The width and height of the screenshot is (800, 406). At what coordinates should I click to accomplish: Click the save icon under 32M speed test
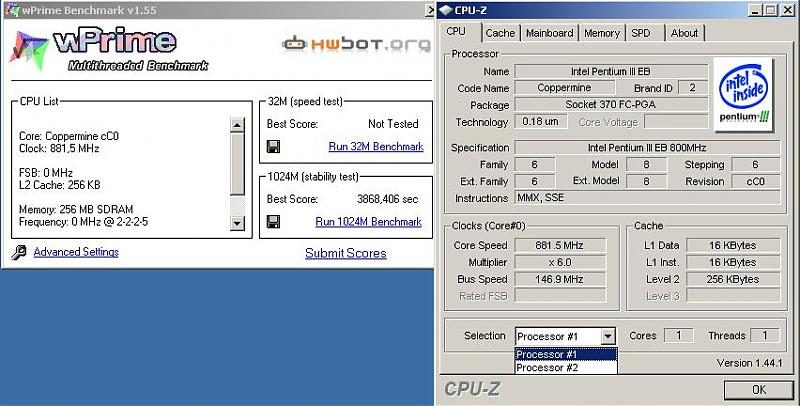coord(273,147)
